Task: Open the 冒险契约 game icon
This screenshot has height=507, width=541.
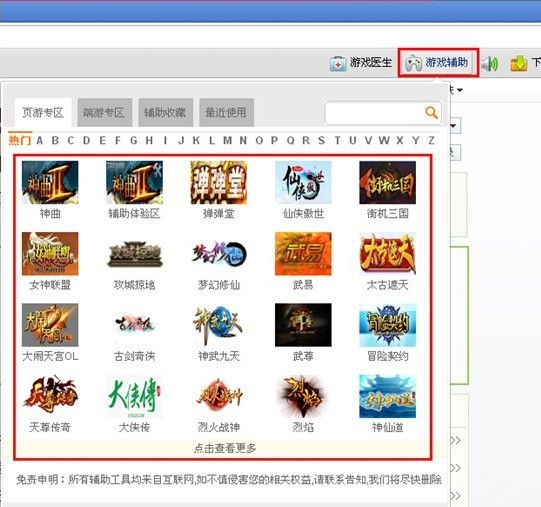Action: tap(387, 325)
